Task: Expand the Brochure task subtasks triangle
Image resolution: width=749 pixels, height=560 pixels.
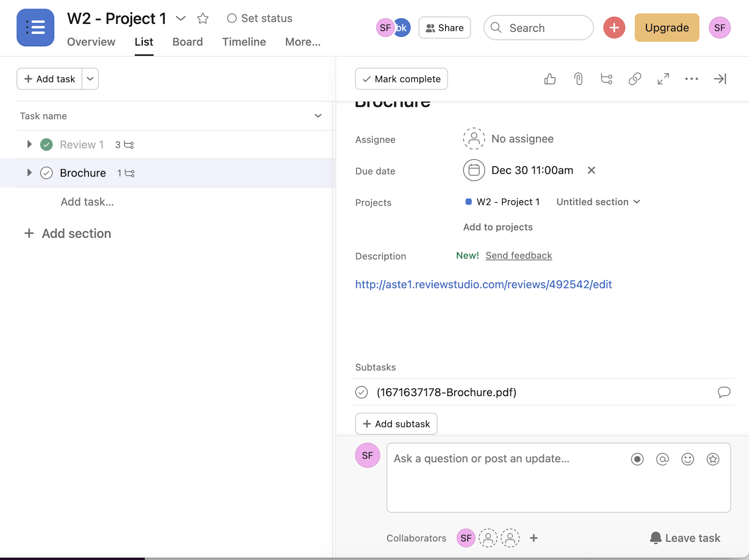Action: click(x=29, y=173)
